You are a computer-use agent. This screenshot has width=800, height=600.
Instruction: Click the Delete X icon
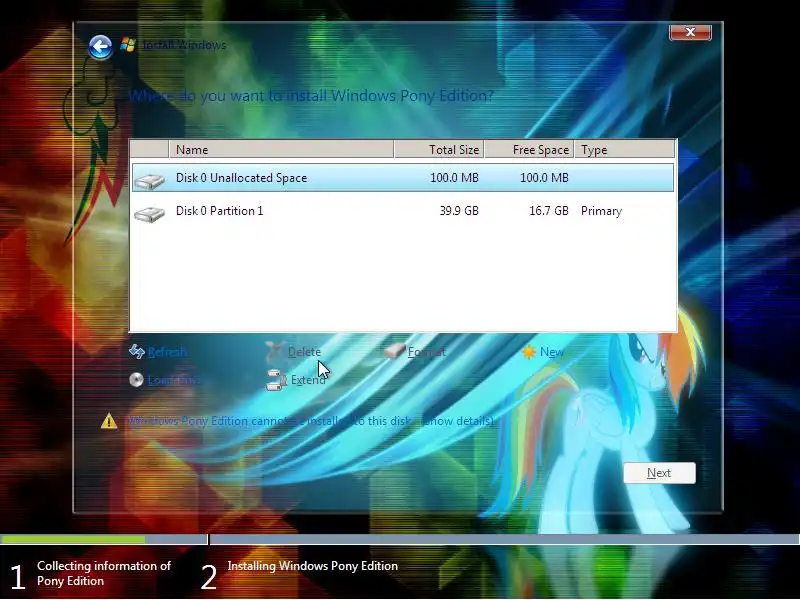click(x=275, y=351)
